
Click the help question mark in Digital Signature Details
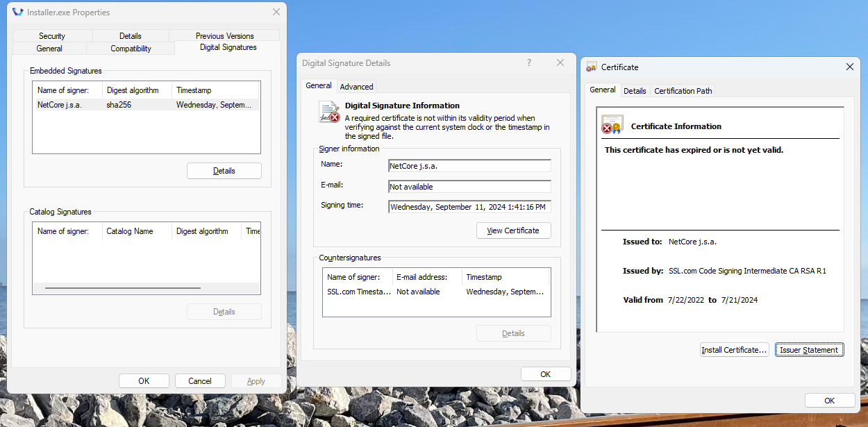tap(529, 62)
